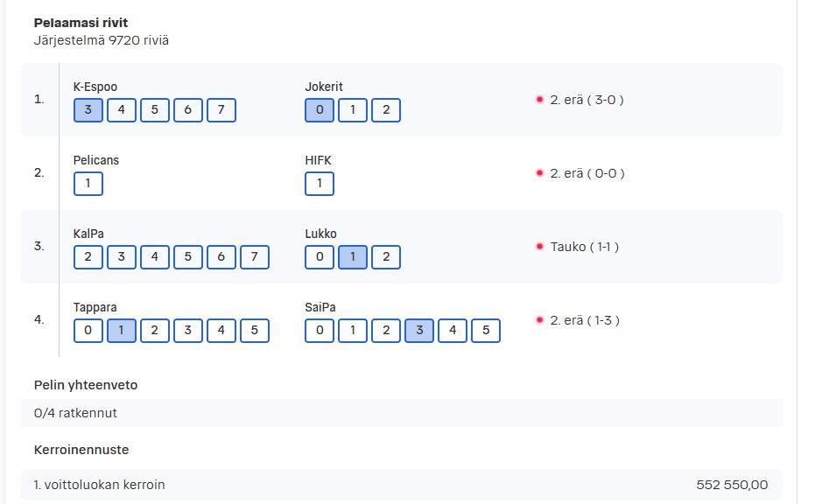Pick KalPa score box 5

click(x=187, y=256)
